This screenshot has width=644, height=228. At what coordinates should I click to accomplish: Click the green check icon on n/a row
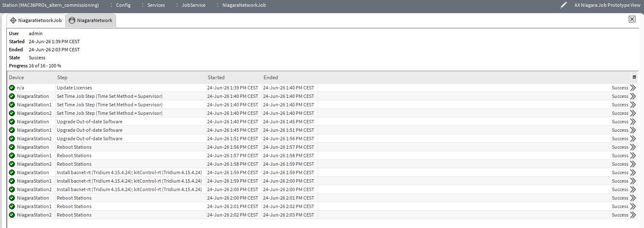[x=12, y=88]
